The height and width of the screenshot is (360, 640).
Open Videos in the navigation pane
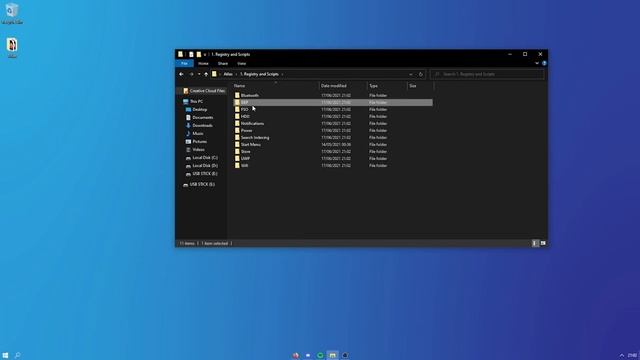pos(196,149)
